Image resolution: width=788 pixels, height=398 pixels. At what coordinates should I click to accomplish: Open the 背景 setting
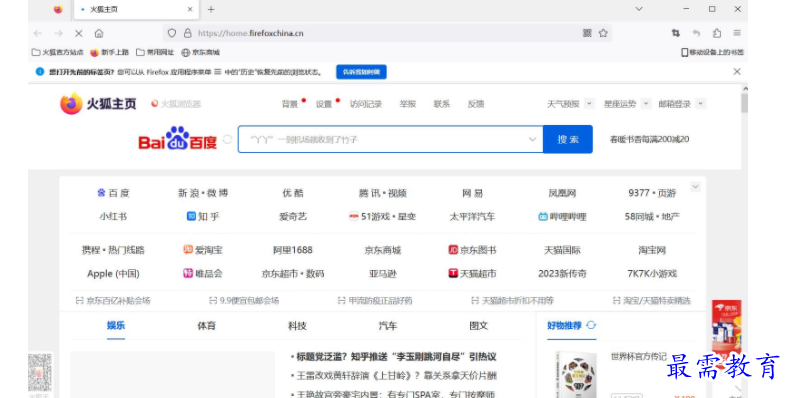[x=289, y=104]
